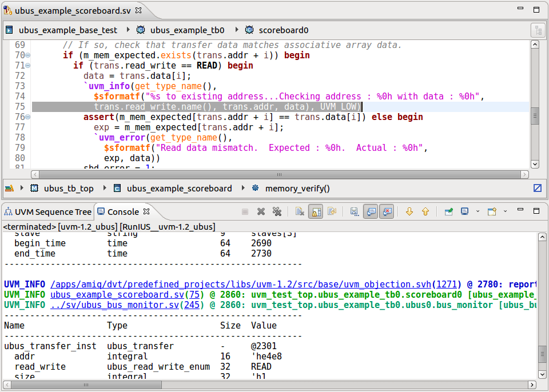
Task: Select the ubus_example_scoreboard.sv editor tab
Action: (73, 10)
